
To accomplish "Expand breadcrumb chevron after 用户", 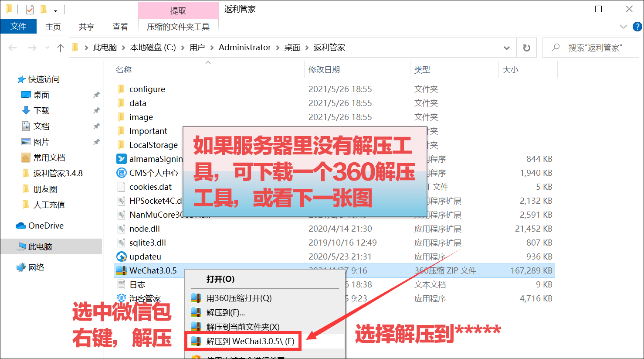I will click(212, 48).
